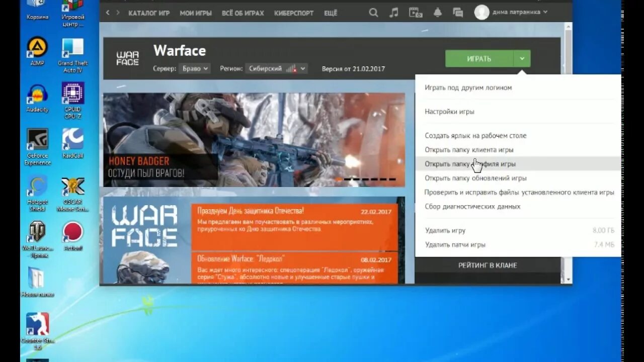Image resolution: width=644 pixels, height=362 pixels.
Task: Select Играть под другим логином
Action: (x=518, y=87)
